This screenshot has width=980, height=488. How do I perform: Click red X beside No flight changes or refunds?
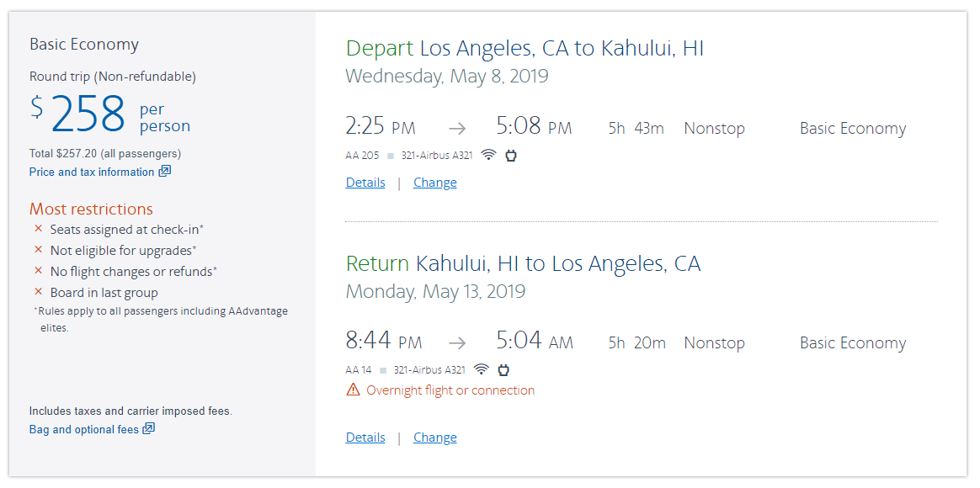pyautogui.click(x=38, y=271)
